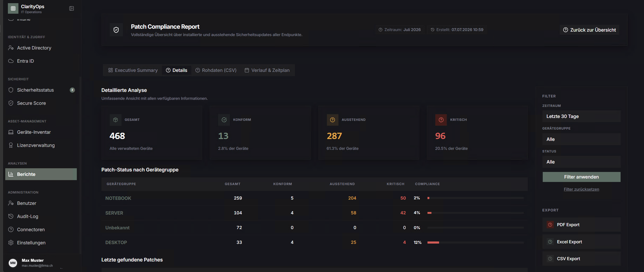Open the Status filter dropdown
644x272 pixels.
(581, 162)
